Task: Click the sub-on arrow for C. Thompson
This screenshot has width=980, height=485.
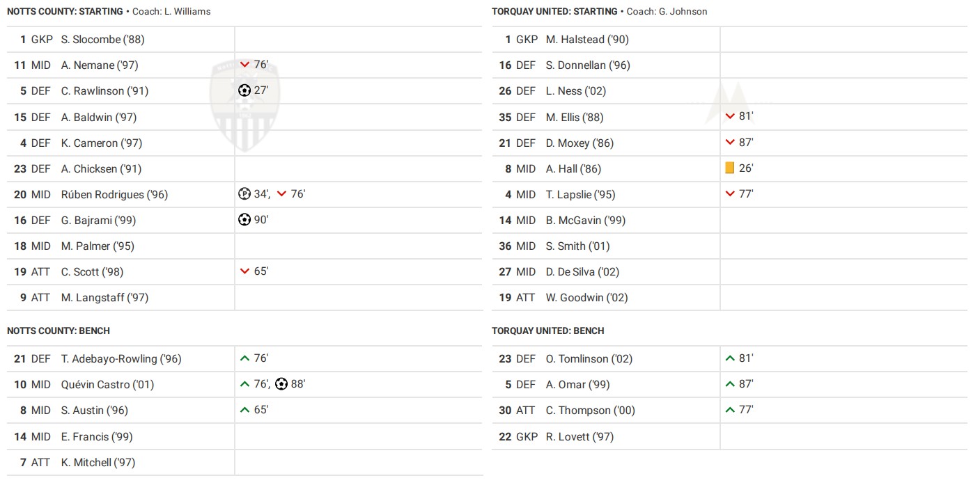Action: pyautogui.click(x=730, y=410)
